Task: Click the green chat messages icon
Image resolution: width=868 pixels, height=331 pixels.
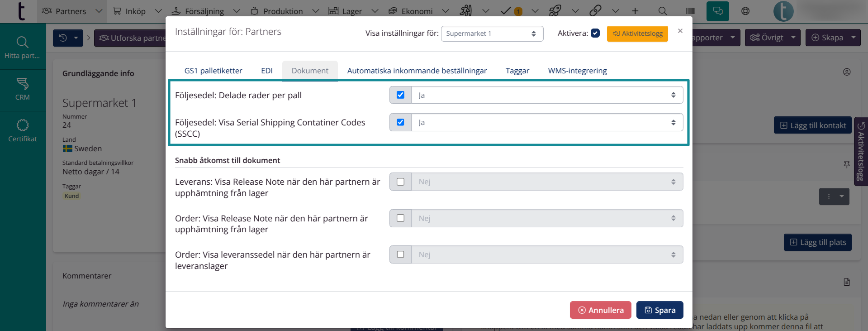Action: coord(717,11)
